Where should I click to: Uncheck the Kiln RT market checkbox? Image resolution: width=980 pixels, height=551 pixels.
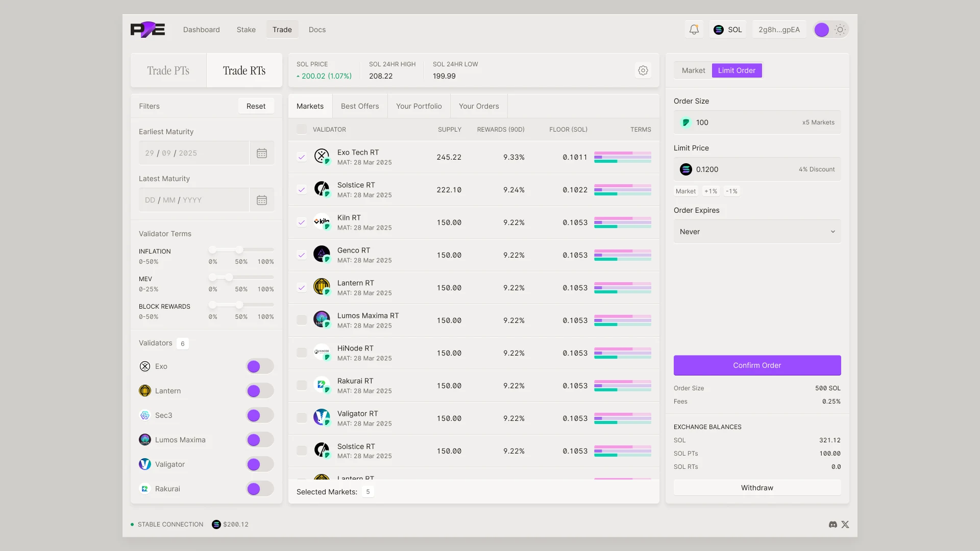pyautogui.click(x=302, y=222)
